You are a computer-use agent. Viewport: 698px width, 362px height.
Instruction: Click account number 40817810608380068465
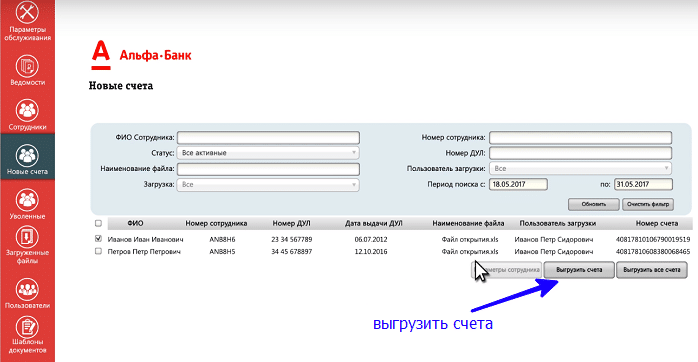coord(653,252)
